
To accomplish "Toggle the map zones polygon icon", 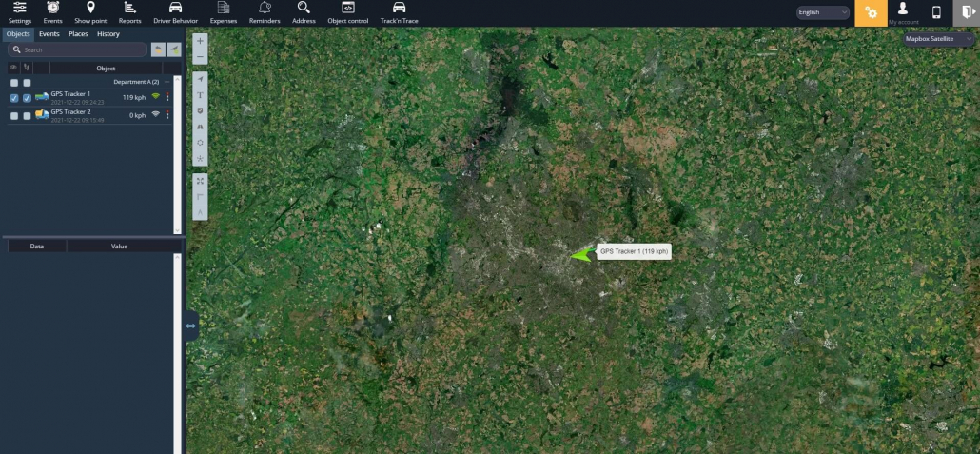I will pos(200,143).
